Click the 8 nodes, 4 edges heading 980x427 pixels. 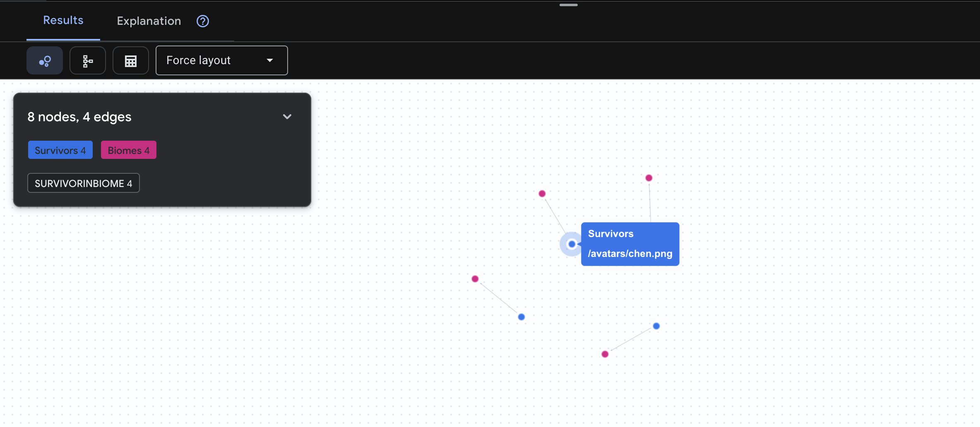tap(79, 117)
